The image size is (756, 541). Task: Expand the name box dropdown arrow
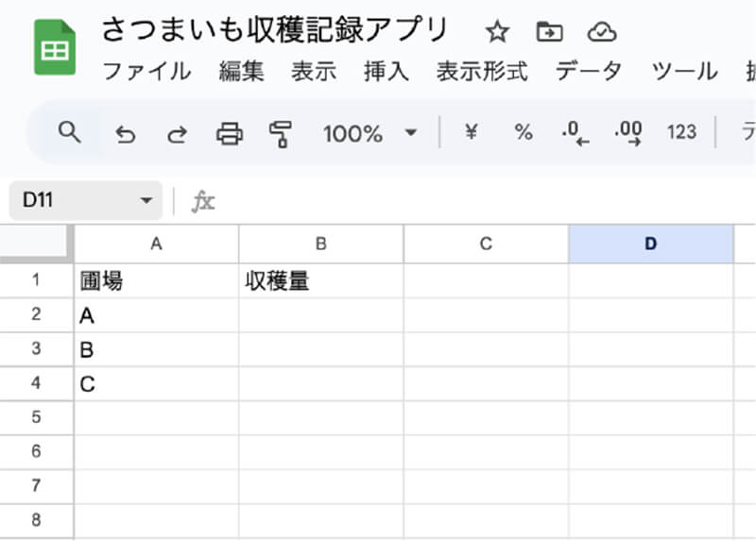click(146, 200)
